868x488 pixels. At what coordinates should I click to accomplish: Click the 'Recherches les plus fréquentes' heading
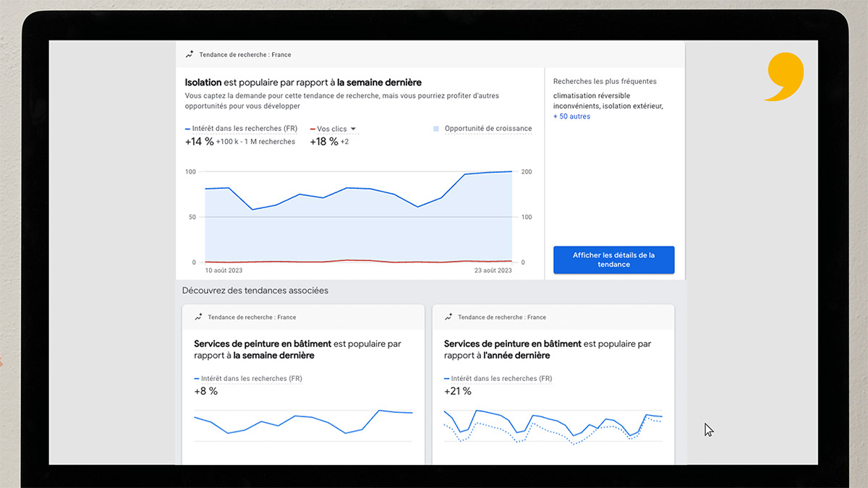coord(605,82)
